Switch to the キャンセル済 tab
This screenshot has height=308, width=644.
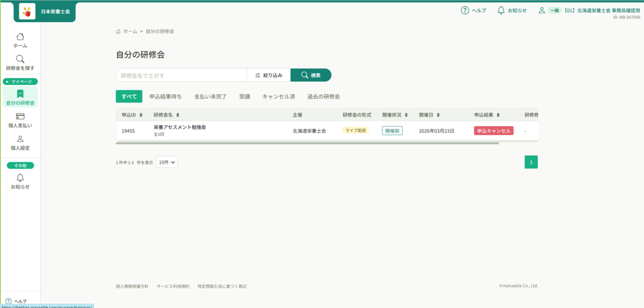(x=278, y=97)
